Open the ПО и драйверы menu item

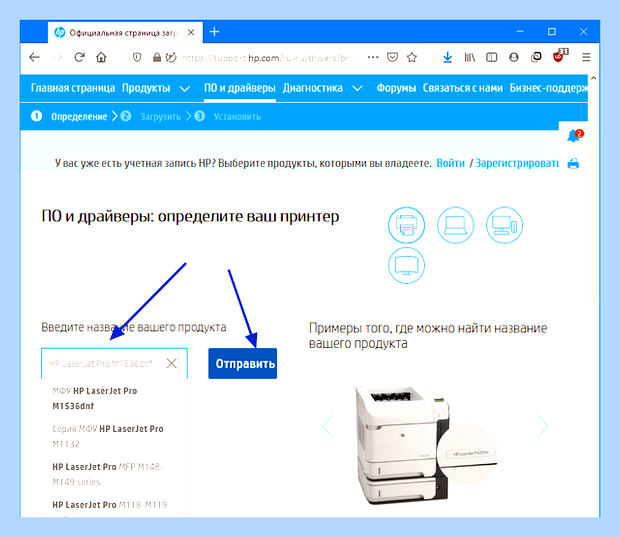pyautogui.click(x=240, y=88)
